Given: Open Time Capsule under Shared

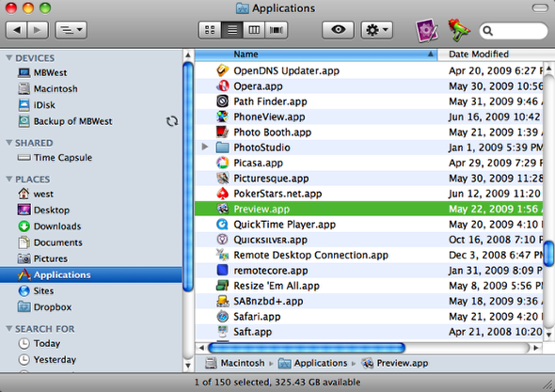Looking at the screenshot, I should point(55,157).
